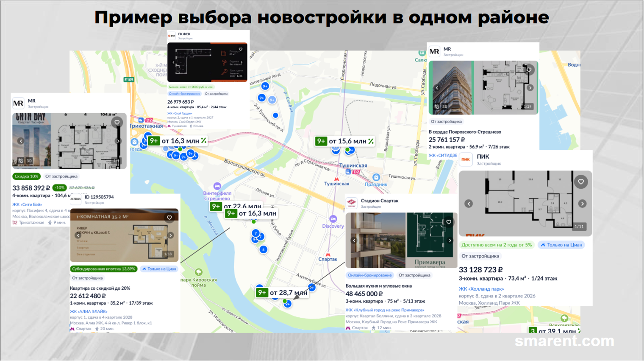This screenshot has width=644, height=361.
Task: Show next photo on СИТИДЗЕН MR card
Action: [x=530, y=88]
